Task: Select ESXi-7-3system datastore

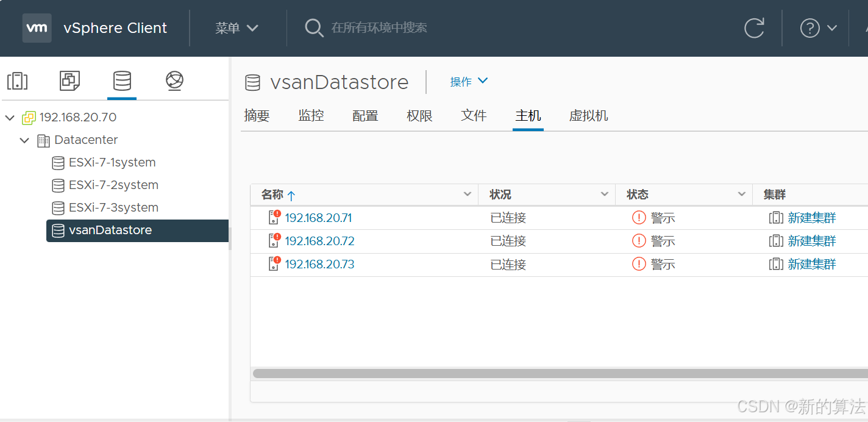Action: tap(113, 207)
